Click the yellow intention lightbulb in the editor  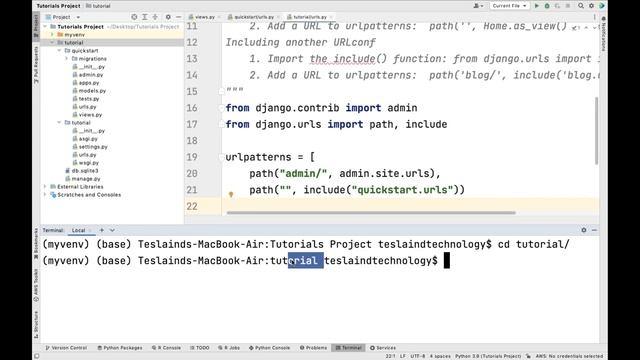click(231, 195)
